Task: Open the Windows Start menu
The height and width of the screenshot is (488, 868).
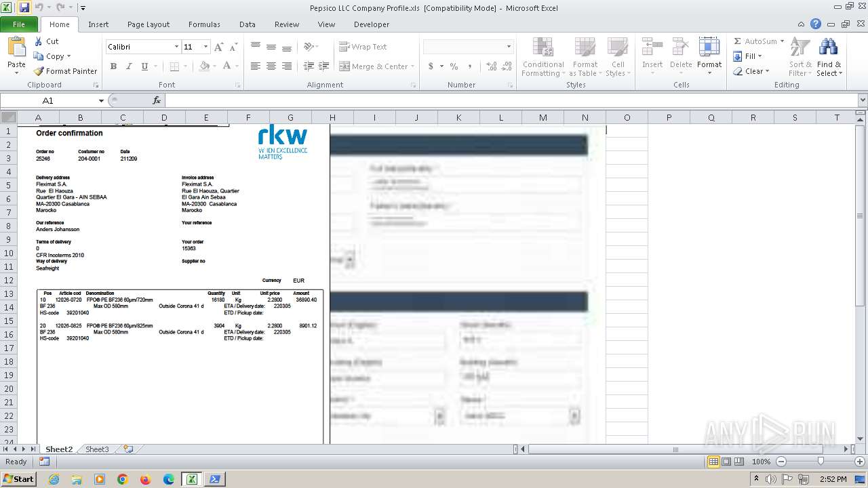Action: tap(18, 479)
